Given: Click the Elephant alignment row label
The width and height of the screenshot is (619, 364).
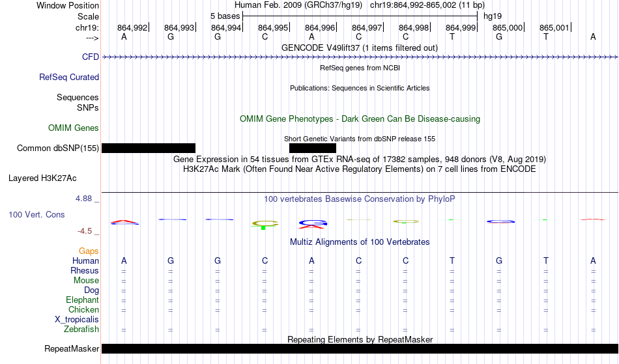Looking at the screenshot, I should pyautogui.click(x=83, y=300).
